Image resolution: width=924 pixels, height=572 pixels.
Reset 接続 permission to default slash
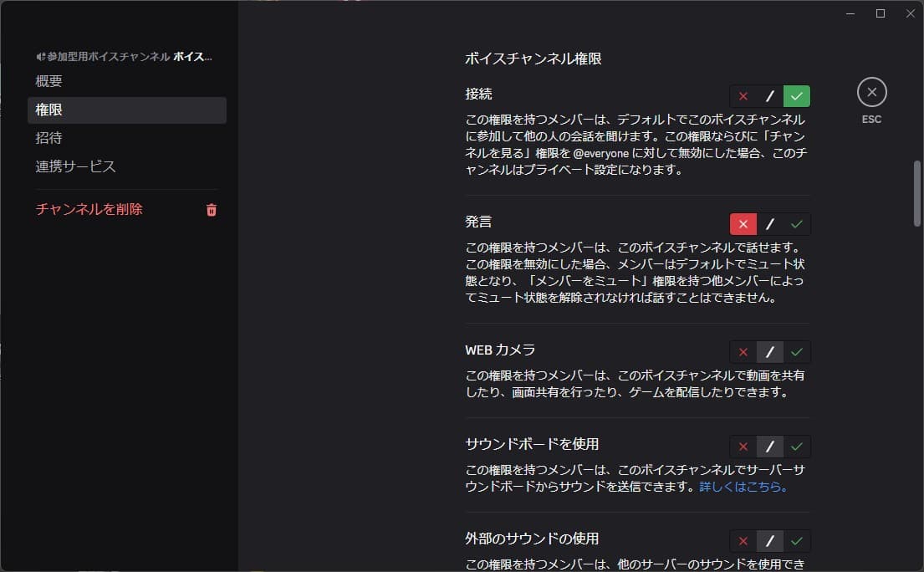(769, 95)
